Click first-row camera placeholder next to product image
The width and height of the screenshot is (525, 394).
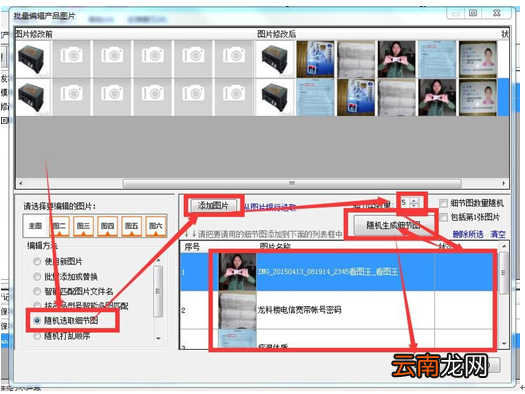(x=72, y=59)
